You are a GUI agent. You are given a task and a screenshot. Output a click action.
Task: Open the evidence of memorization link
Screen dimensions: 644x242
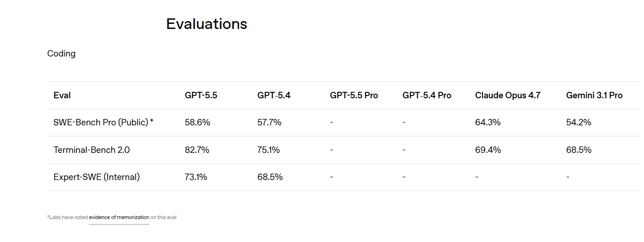(x=119, y=217)
